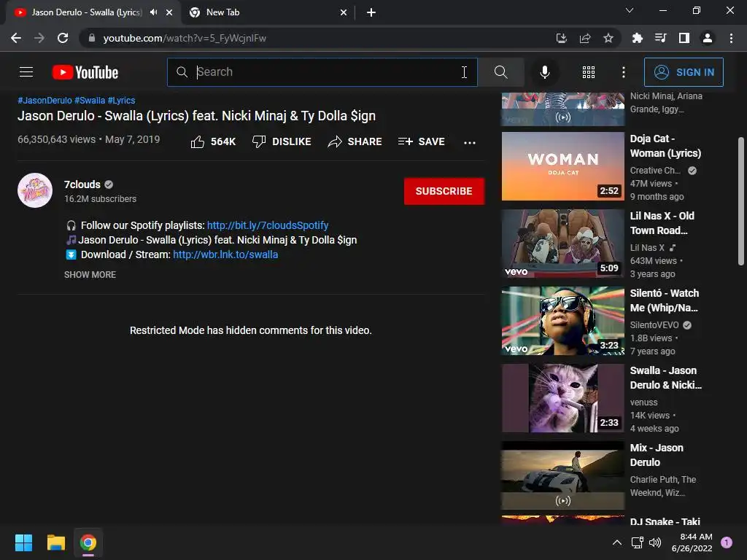Image resolution: width=747 pixels, height=560 pixels.
Task: Open the Doja Cat - Woman (Lyrics) title
Action: coord(665,146)
